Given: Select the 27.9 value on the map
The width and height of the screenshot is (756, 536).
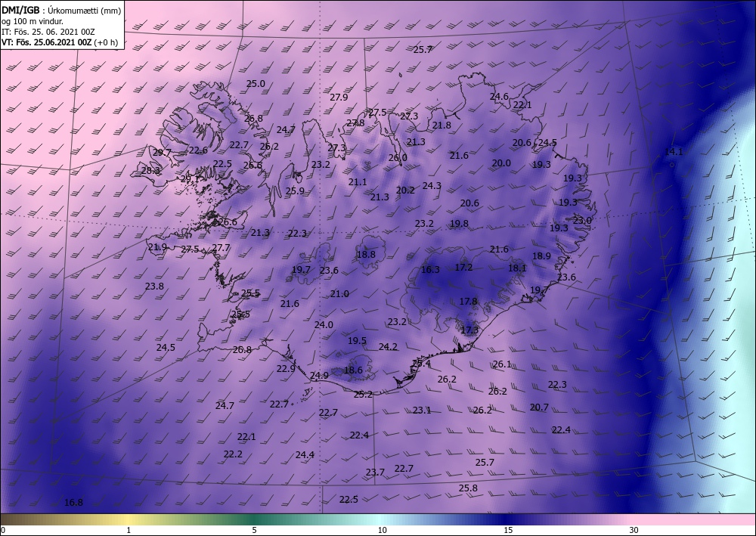Looking at the screenshot, I should tap(339, 97).
